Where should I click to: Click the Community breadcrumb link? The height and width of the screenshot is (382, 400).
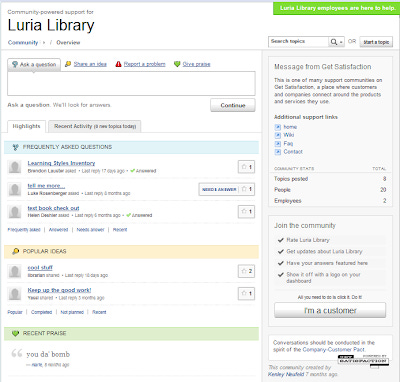pyautogui.click(x=23, y=42)
